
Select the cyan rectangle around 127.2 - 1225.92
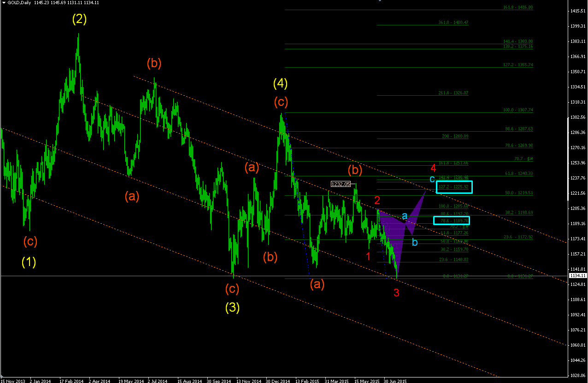pyautogui.click(x=454, y=187)
